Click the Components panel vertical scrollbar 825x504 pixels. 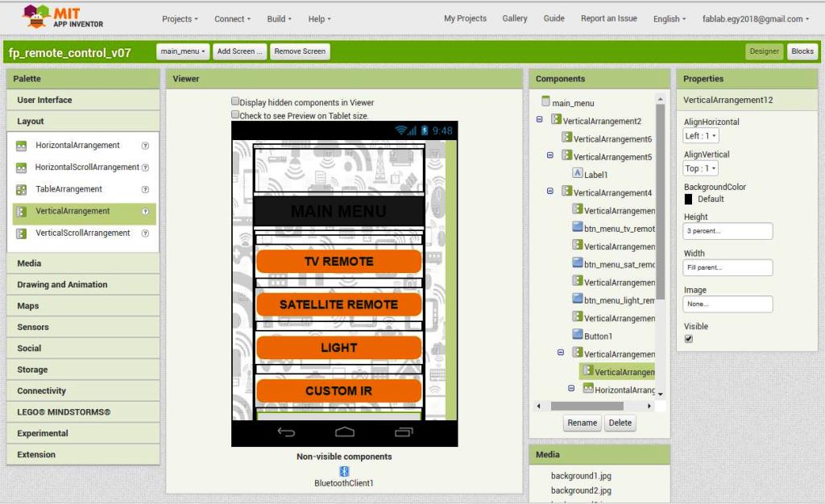[661, 202]
